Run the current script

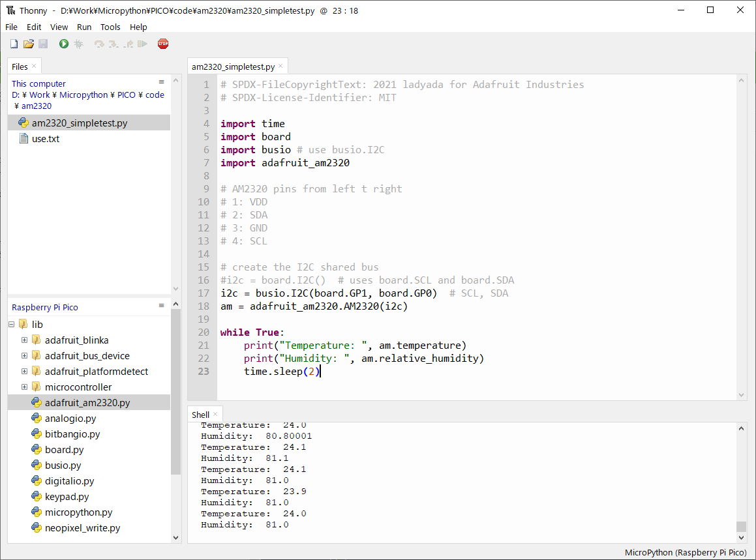(x=63, y=43)
